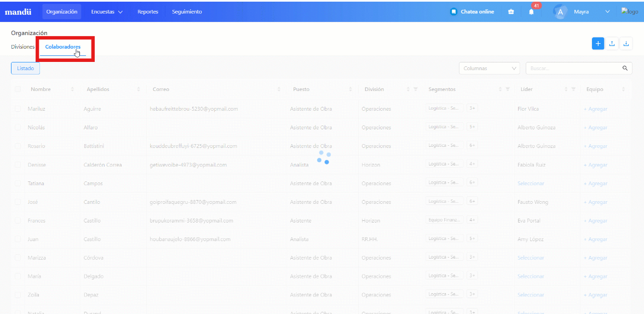Click the user avatar with letter A
The height and width of the screenshot is (314, 644).
pyautogui.click(x=560, y=12)
